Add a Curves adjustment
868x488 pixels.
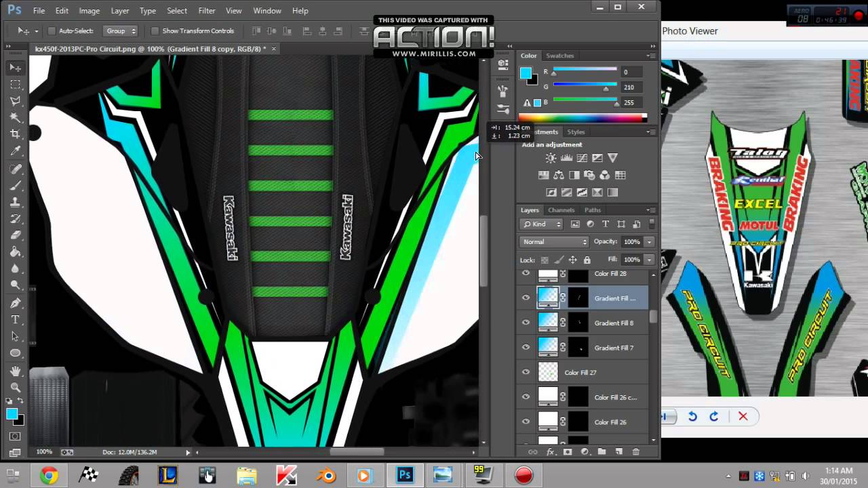coord(582,158)
